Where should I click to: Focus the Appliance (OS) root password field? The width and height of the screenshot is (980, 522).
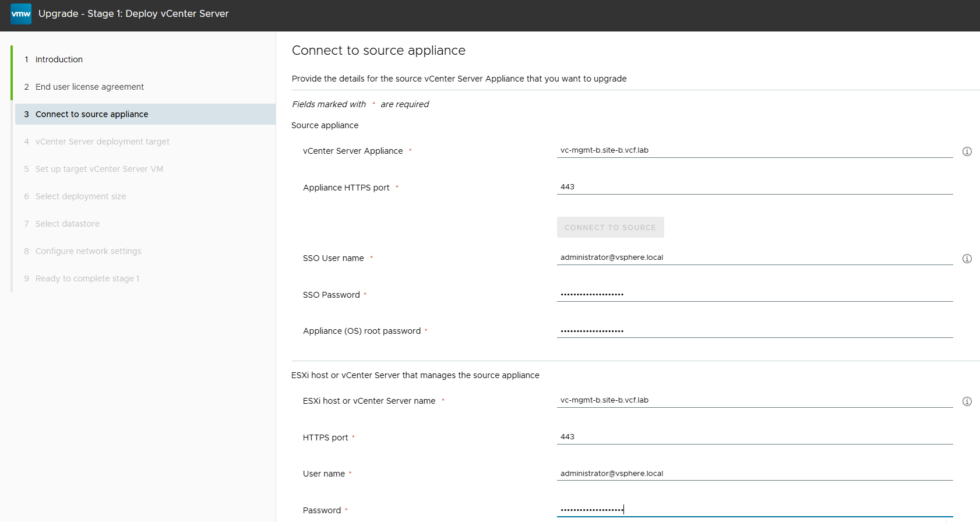[754, 330]
